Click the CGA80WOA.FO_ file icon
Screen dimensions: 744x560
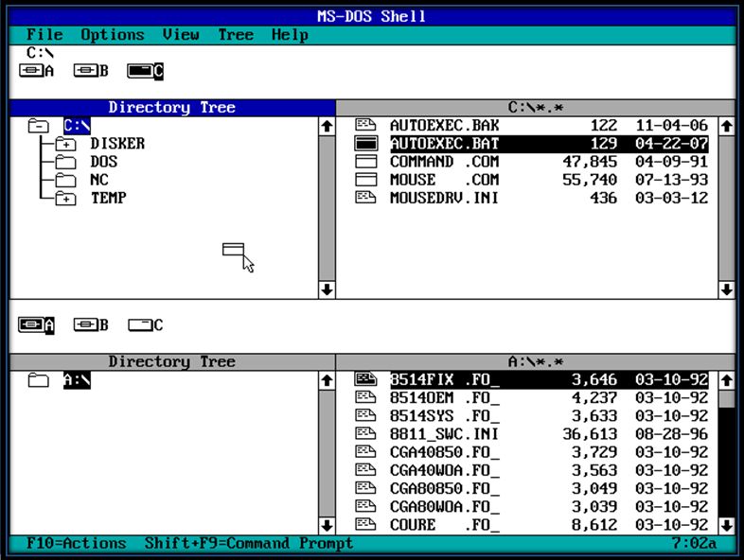point(365,506)
